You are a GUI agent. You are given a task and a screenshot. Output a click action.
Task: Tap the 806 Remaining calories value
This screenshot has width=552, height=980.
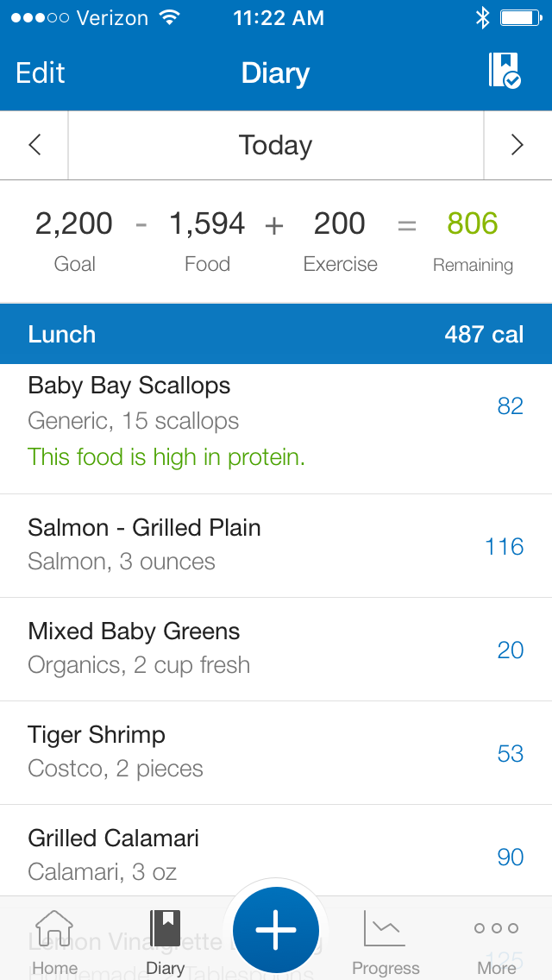point(473,224)
